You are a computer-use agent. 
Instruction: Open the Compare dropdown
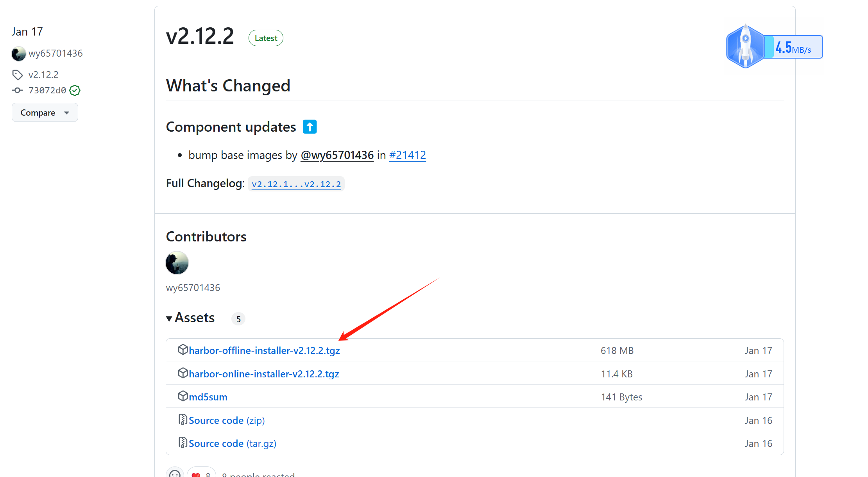[45, 113]
